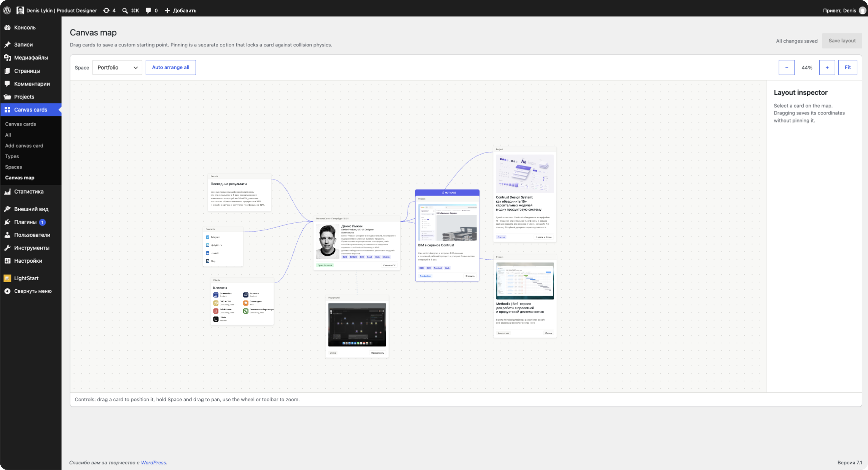Select the Playground card thumbnail on canvas
The image size is (868, 470).
click(x=357, y=325)
